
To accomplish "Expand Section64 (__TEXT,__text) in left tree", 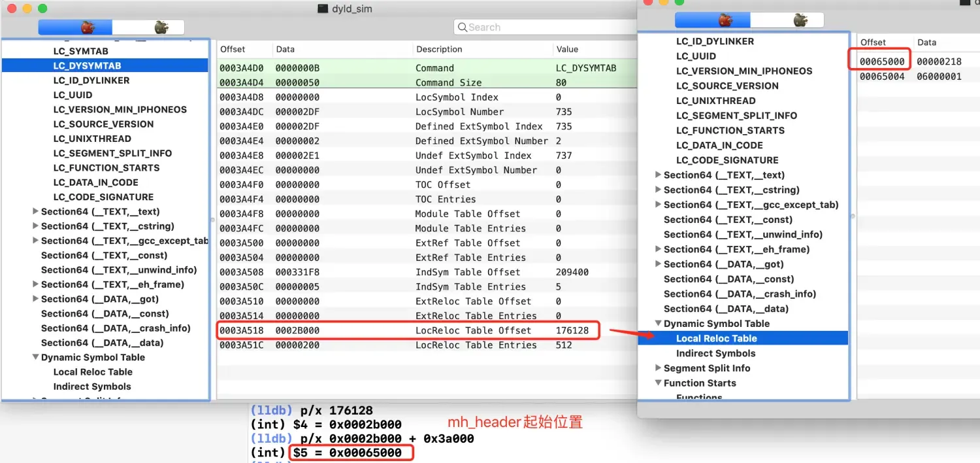I will (35, 212).
